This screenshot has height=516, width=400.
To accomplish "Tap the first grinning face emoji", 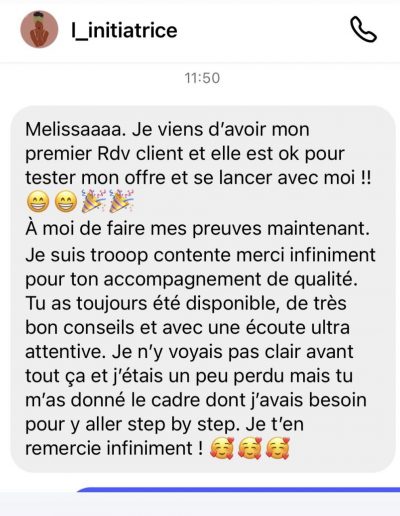I will tap(38, 202).
